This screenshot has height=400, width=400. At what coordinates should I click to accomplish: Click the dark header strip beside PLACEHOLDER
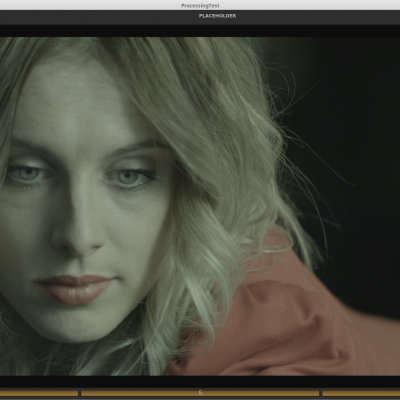100,17
